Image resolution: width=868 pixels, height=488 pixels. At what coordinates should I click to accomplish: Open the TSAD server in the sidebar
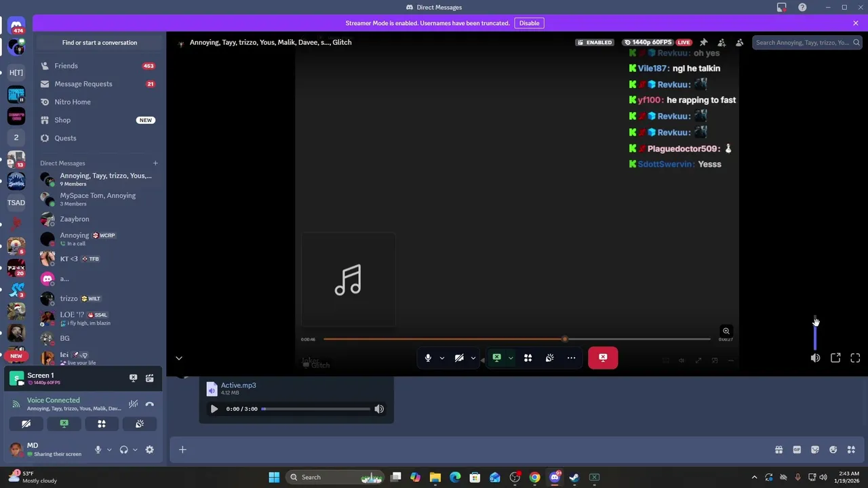tap(16, 203)
